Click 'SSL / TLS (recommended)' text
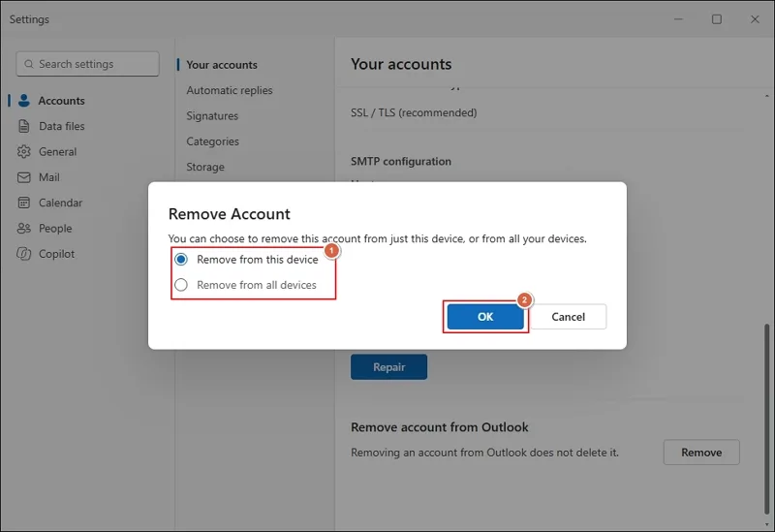Viewport: 775px width, 532px height. click(x=414, y=112)
